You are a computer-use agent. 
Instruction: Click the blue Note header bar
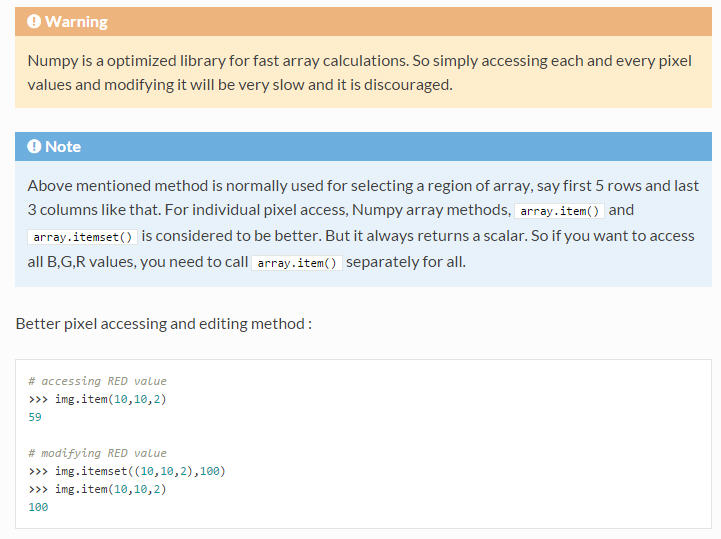[x=363, y=147]
